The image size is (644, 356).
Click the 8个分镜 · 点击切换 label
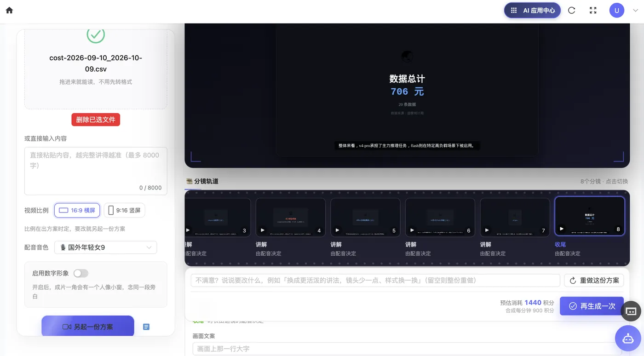point(604,181)
